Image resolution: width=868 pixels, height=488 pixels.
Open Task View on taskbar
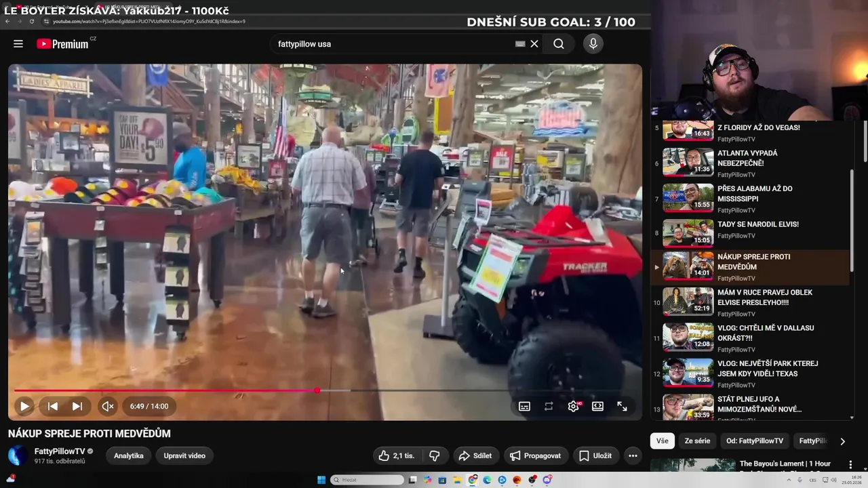(412, 480)
